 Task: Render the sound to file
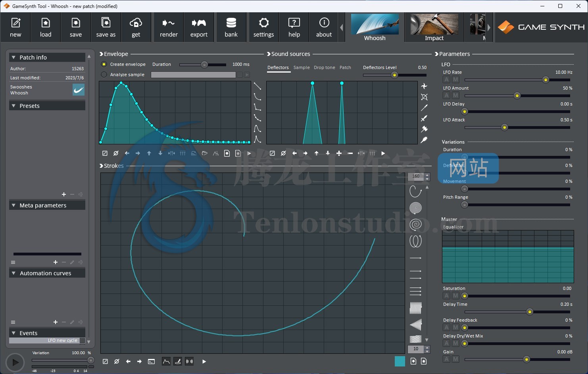(x=169, y=27)
